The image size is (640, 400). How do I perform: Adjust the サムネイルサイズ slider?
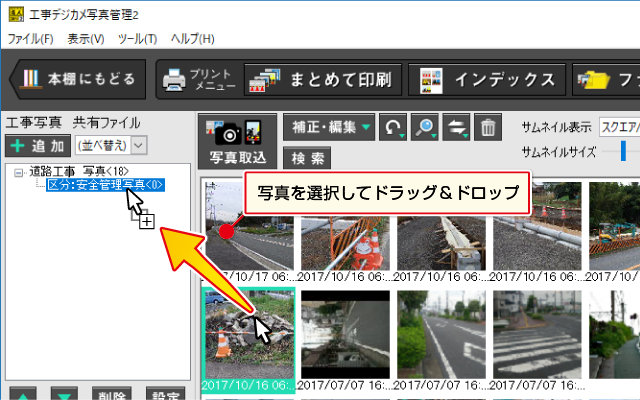tap(623, 151)
